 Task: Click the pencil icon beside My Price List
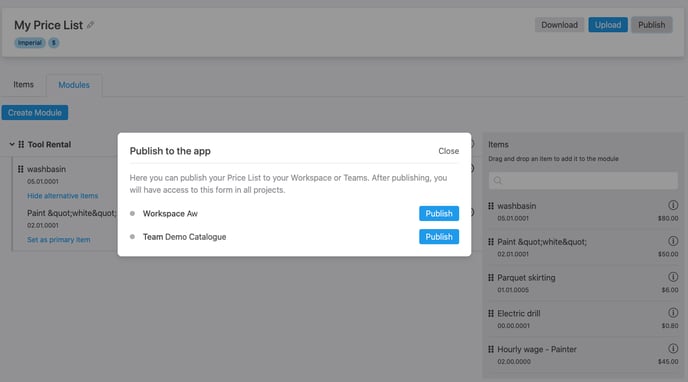click(x=90, y=25)
